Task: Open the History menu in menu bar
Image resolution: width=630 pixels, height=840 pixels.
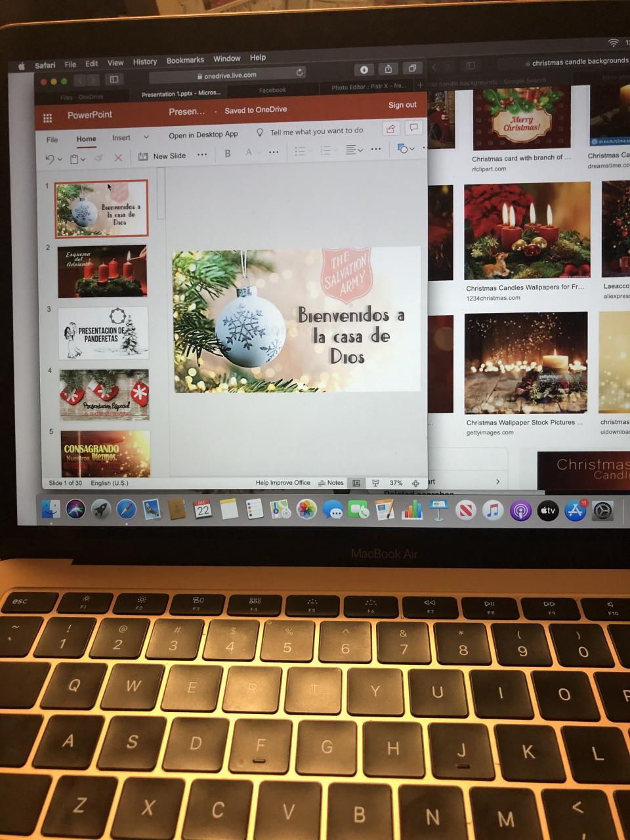Action: click(145, 62)
